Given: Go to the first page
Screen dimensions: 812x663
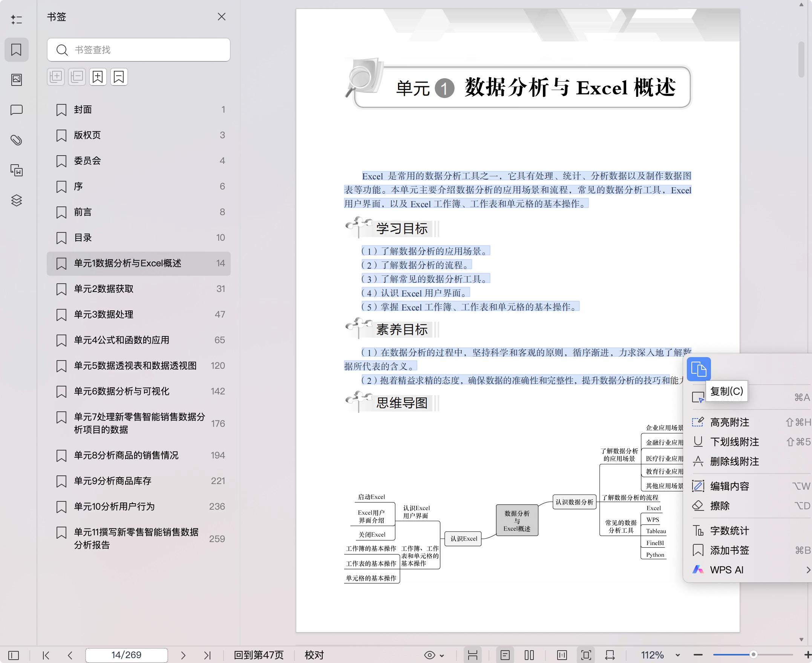Looking at the screenshot, I should 46,655.
